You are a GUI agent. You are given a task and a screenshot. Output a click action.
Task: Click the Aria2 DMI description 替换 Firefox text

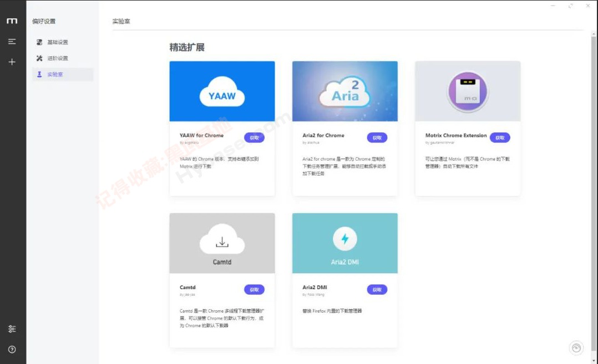click(x=332, y=311)
